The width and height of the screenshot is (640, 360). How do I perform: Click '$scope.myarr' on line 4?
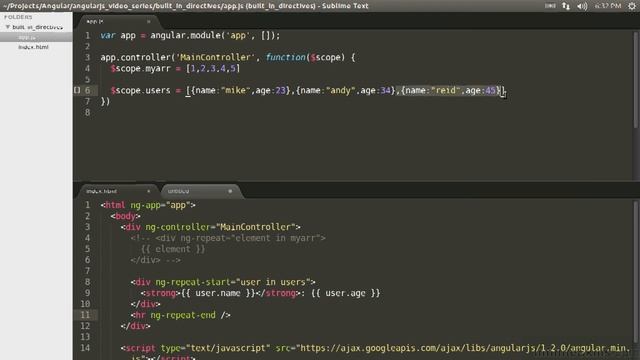pyautogui.click(x=140, y=69)
